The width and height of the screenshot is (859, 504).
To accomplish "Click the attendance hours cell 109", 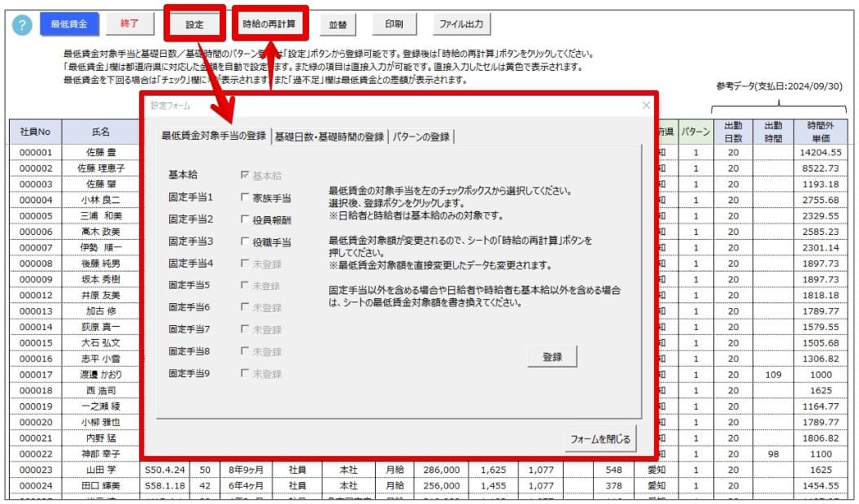I will point(773,374).
